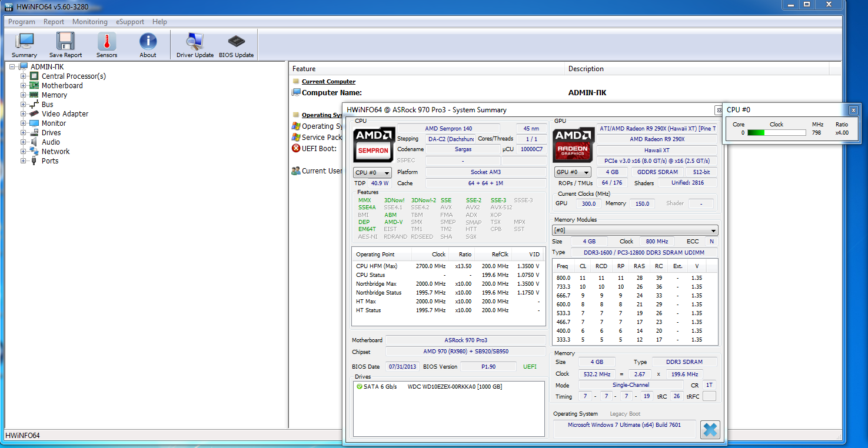Open the eSupport menu
The width and height of the screenshot is (868, 448).
pos(130,22)
